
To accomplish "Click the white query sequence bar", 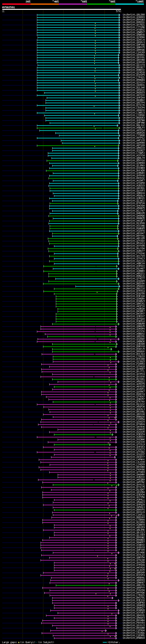I will pyautogui.click(x=61, y=9).
